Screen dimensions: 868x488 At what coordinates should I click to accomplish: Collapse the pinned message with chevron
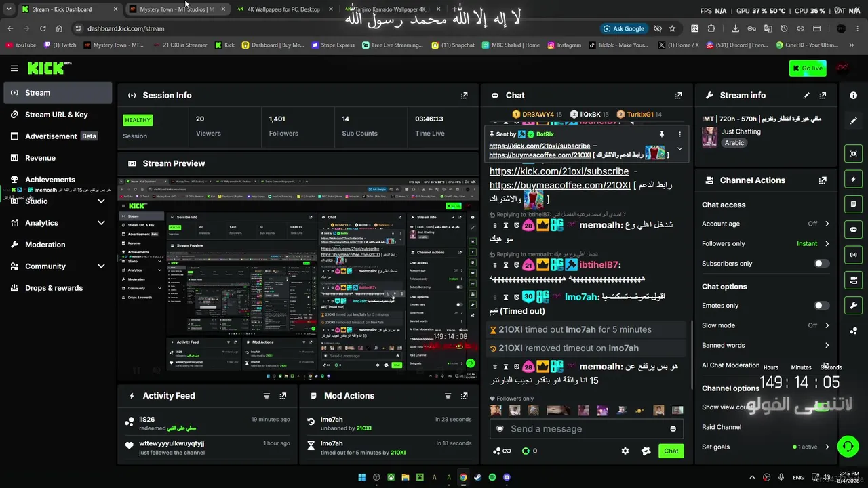pyautogui.click(x=679, y=149)
